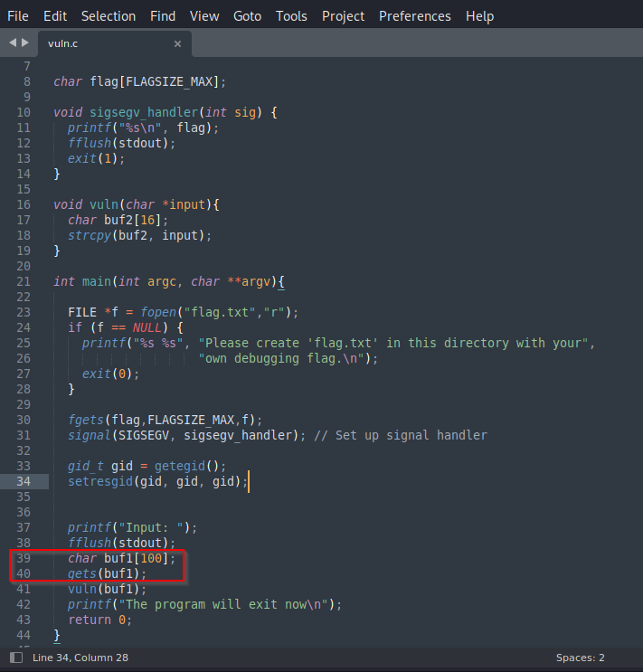Click the fopen call on line 23
The width and height of the screenshot is (643, 672).
[158, 312]
